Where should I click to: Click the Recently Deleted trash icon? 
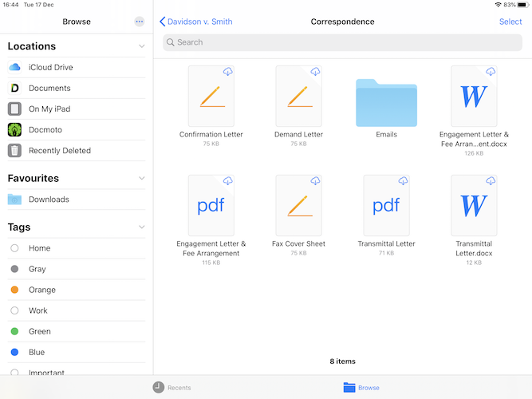click(x=14, y=151)
